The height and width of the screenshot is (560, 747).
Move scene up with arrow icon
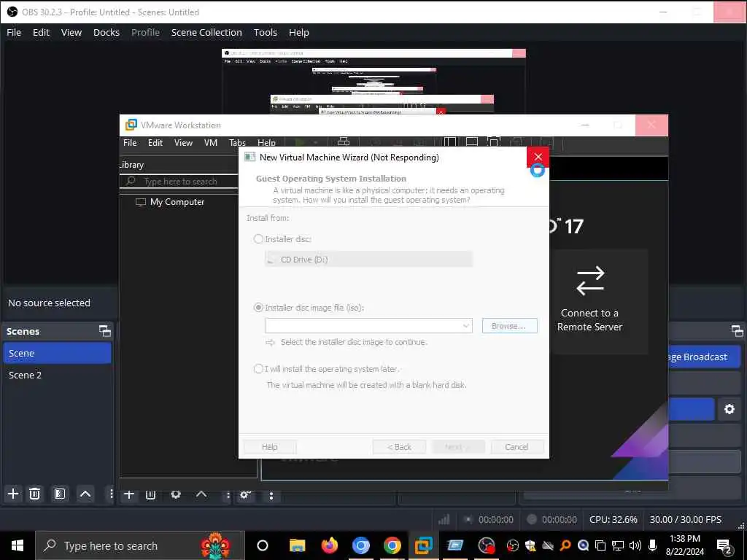(85, 494)
